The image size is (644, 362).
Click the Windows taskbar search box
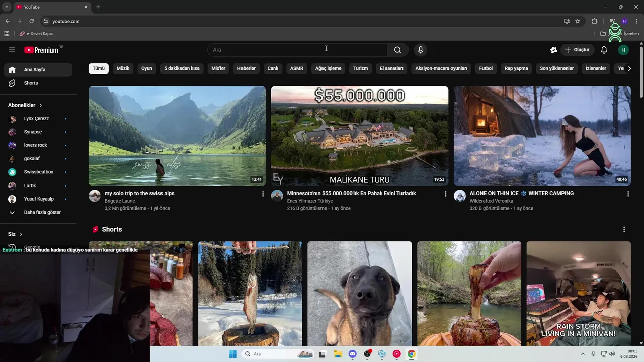278,354
